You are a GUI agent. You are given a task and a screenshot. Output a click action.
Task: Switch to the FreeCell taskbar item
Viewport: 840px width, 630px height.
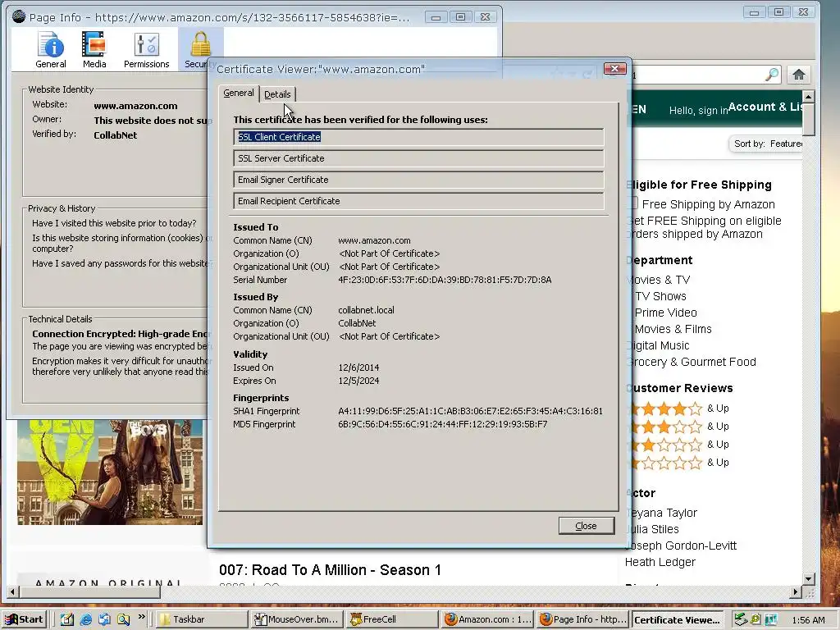(392, 619)
